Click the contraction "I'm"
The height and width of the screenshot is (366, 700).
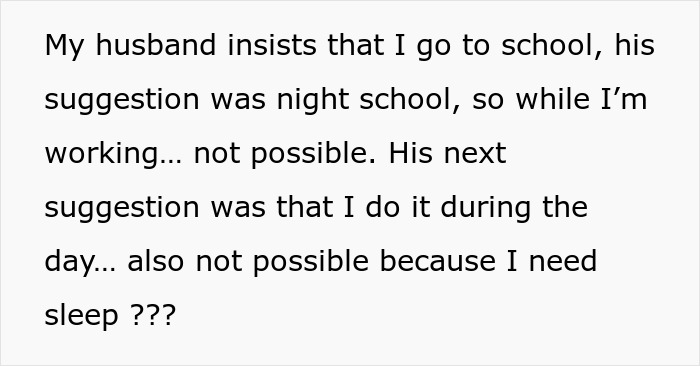point(624,99)
